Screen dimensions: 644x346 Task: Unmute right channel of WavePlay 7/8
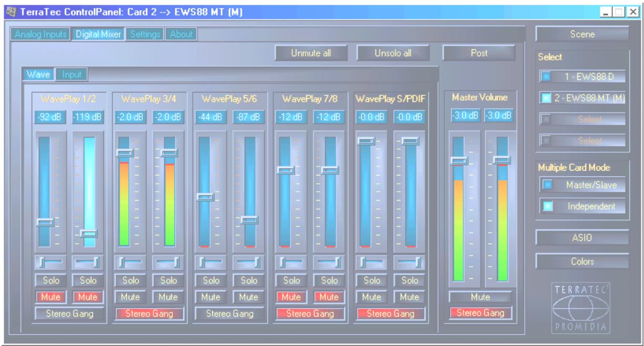[x=328, y=297]
